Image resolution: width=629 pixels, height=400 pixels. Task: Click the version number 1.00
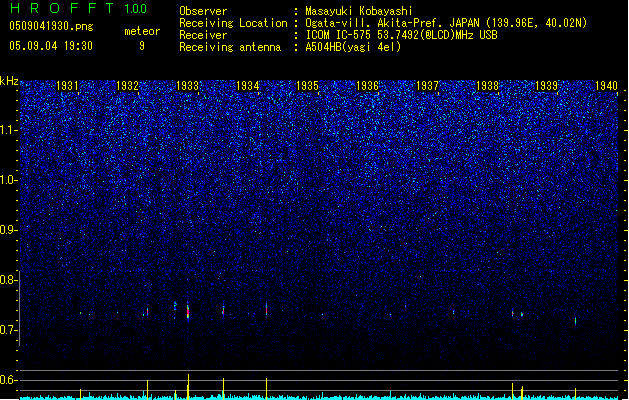(136, 8)
